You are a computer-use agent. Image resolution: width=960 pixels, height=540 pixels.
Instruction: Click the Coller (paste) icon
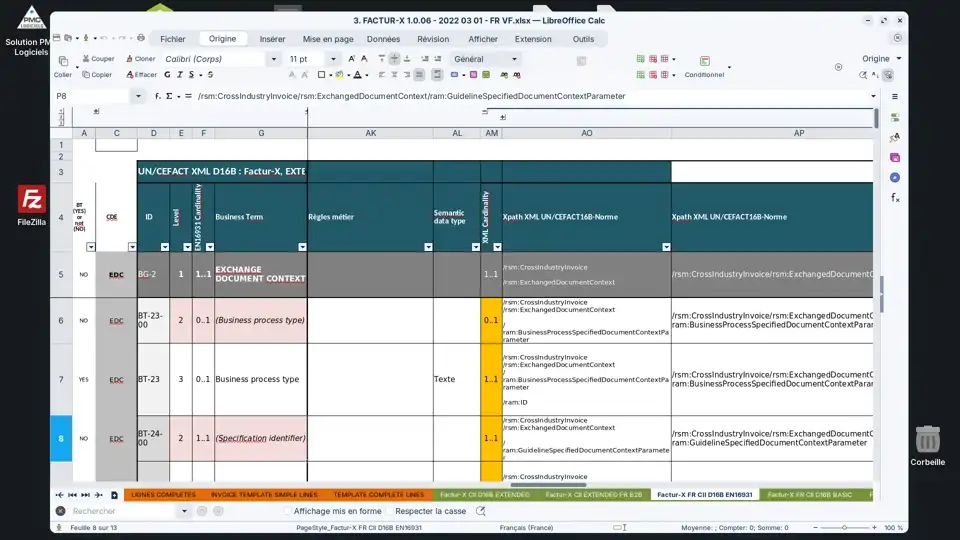tap(63, 62)
